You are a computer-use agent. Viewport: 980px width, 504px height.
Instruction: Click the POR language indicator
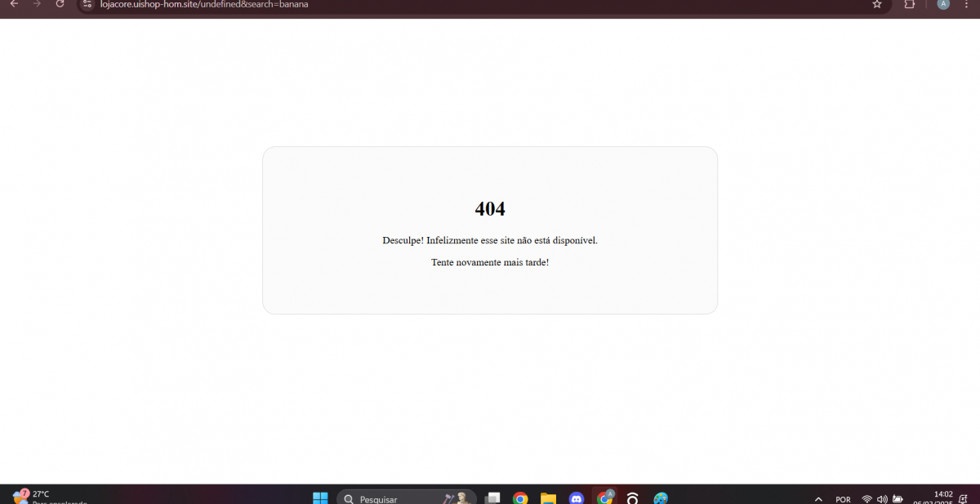pyautogui.click(x=843, y=499)
